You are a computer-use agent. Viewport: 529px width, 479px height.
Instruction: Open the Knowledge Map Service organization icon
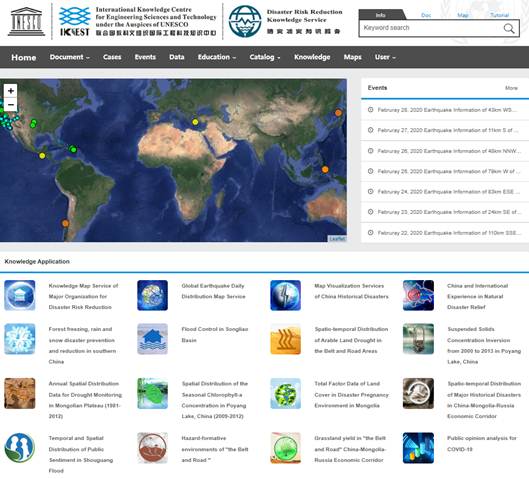tap(20, 295)
